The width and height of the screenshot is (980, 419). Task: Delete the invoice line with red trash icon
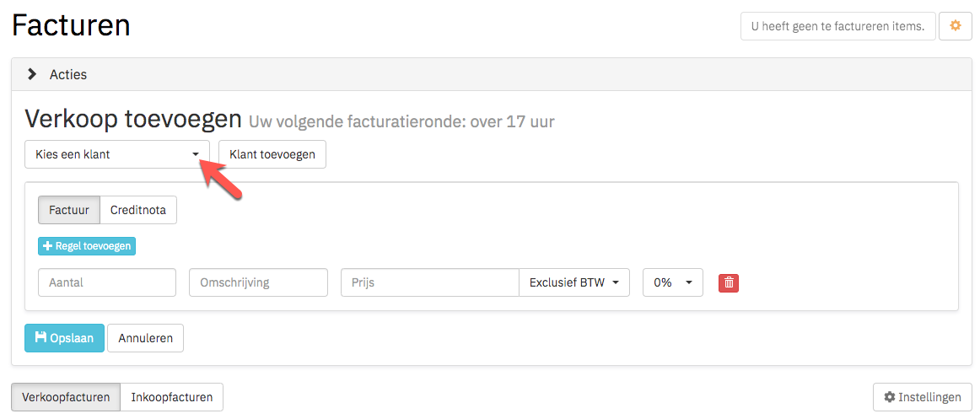point(729,283)
